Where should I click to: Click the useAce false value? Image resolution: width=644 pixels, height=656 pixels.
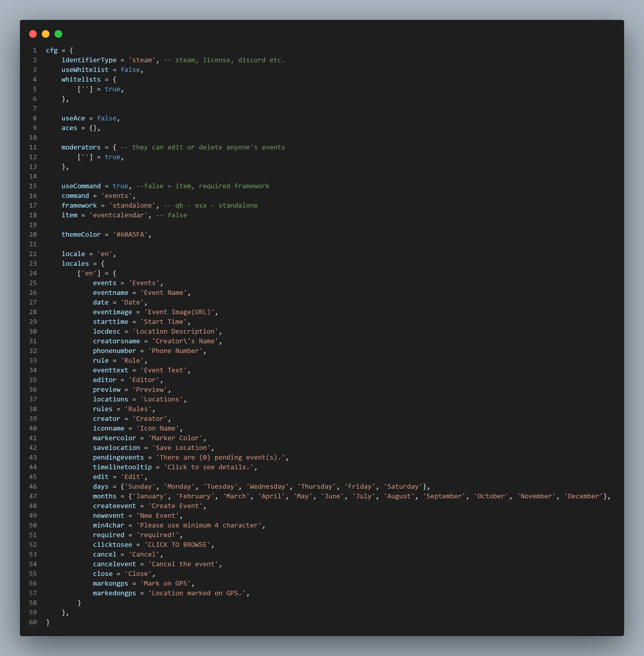107,118
